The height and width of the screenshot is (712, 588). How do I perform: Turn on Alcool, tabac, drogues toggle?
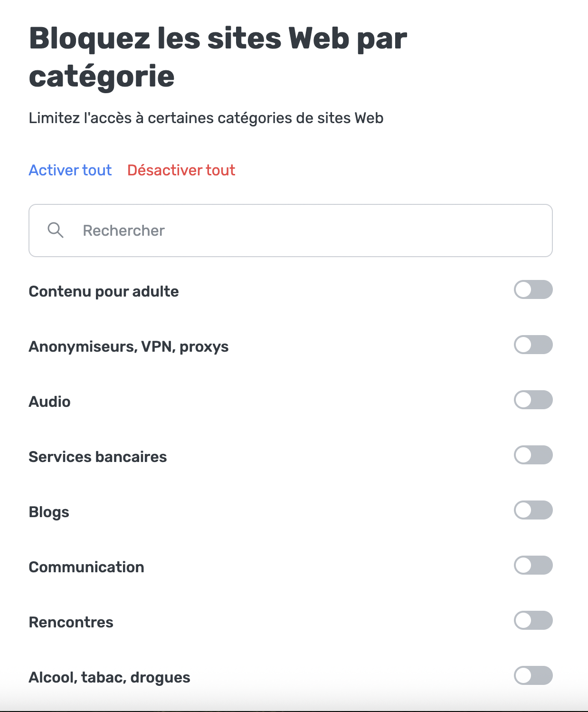pos(533,675)
